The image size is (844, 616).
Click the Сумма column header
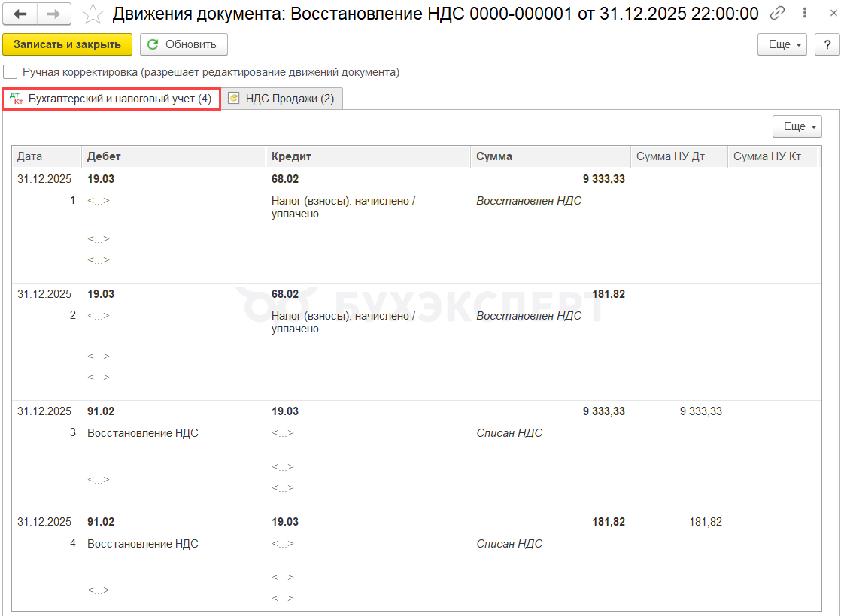point(551,156)
